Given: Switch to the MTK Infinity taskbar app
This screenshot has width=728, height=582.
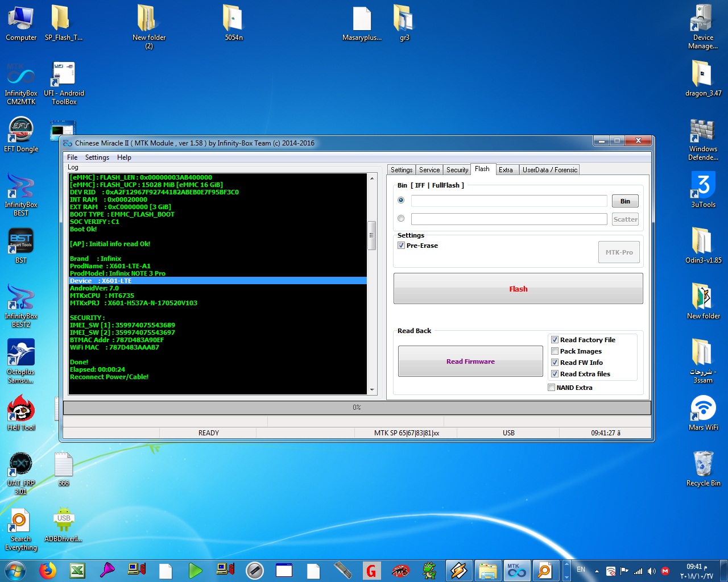Looking at the screenshot, I should (x=516, y=570).
